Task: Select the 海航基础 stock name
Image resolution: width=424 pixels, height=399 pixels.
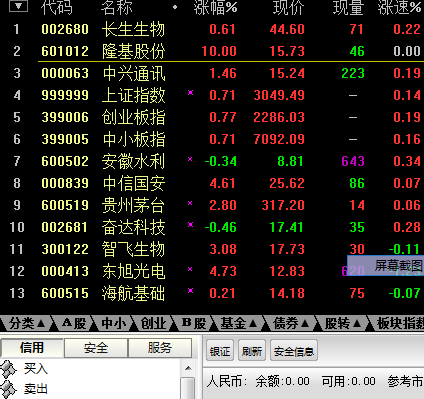Action: (133, 293)
